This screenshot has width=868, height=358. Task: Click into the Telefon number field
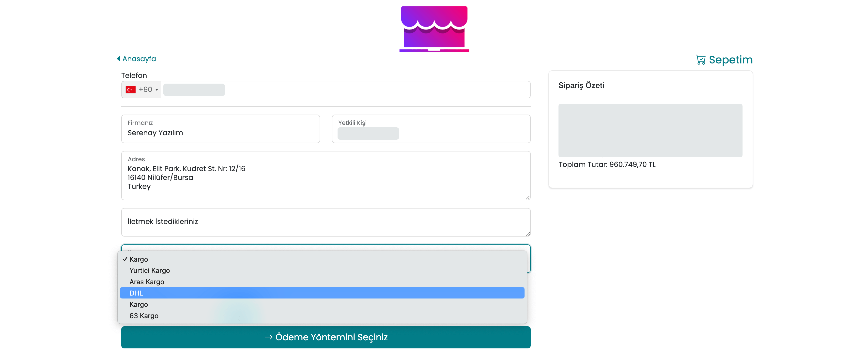(344, 89)
